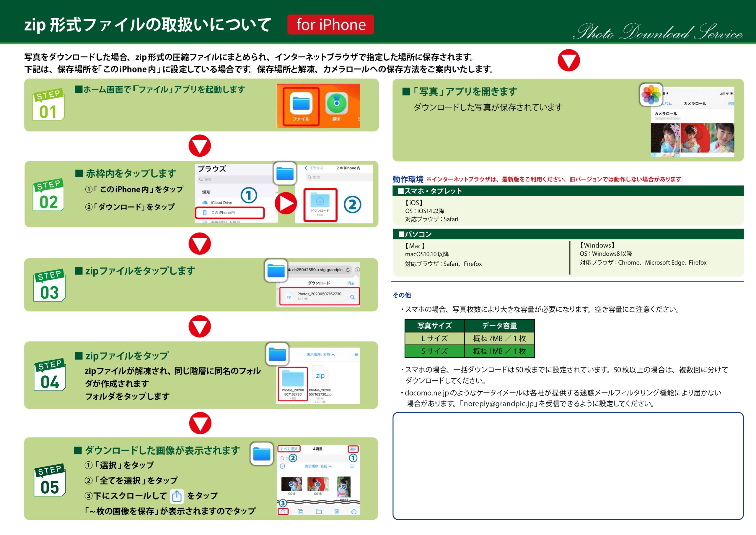
Task: Switch to list view icon in STEP 04
Action: 356,354
